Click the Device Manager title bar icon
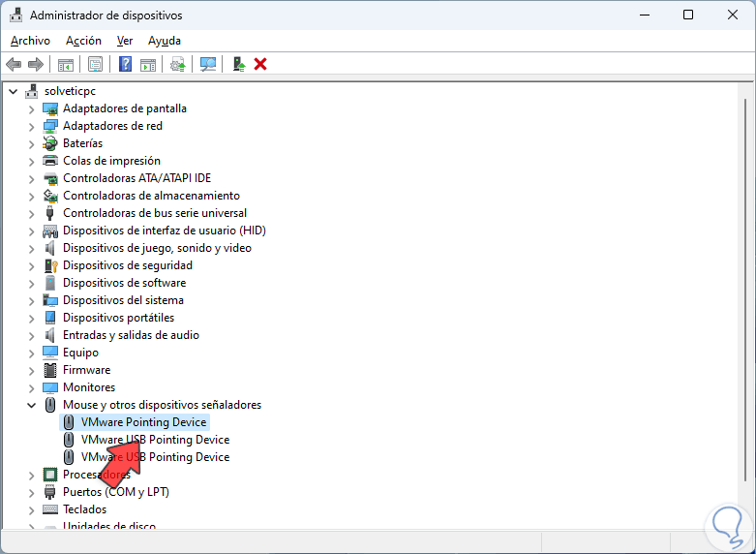The height and width of the screenshot is (554, 756). coord(16,15)
